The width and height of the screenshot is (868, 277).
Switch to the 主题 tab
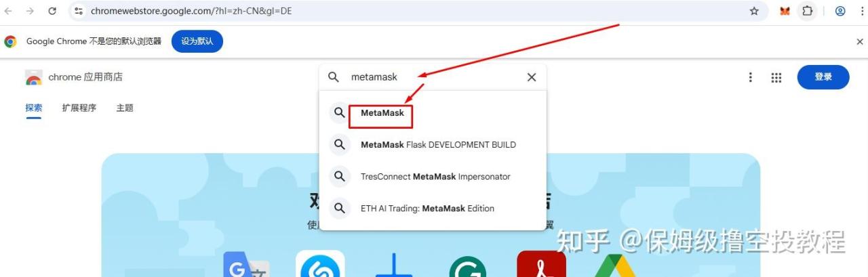[125, 108]
